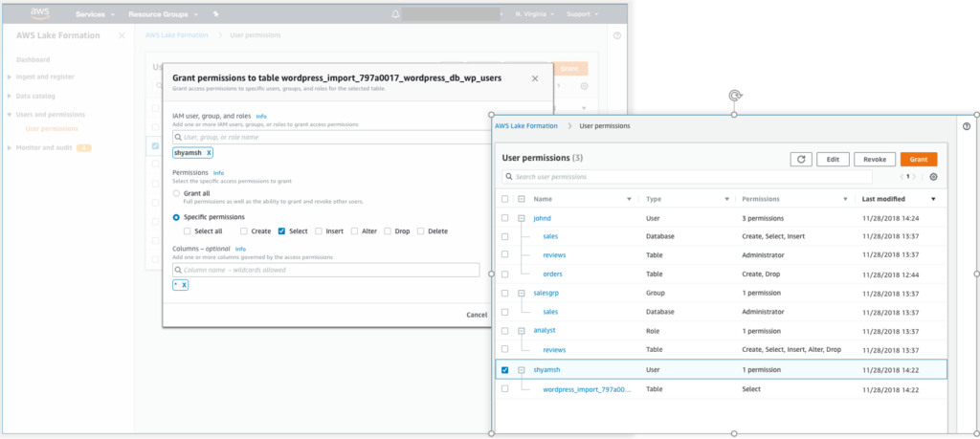Click the Edit button
Screen dimensions: 980x439
tap(833, 159)
